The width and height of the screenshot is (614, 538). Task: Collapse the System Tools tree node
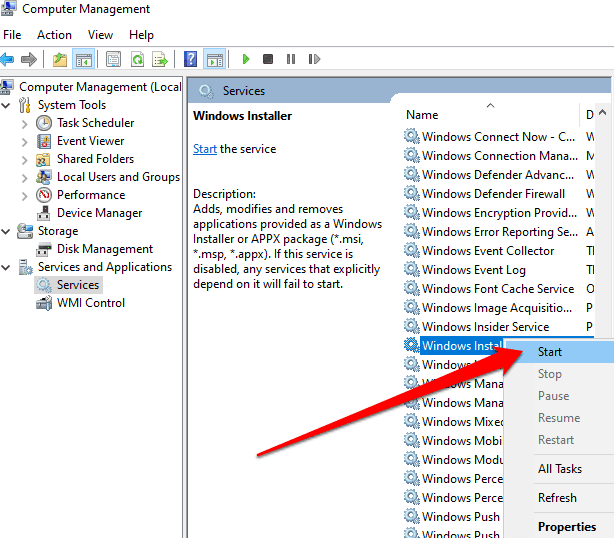[x=8, y=105]
